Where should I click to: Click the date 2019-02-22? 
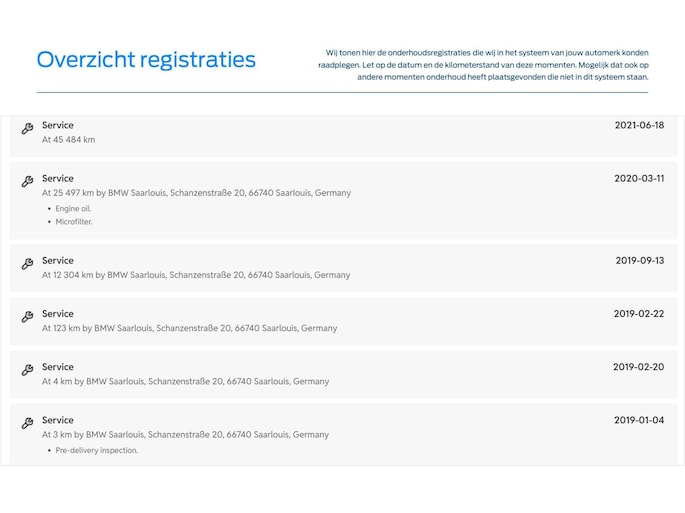point(639,313)
